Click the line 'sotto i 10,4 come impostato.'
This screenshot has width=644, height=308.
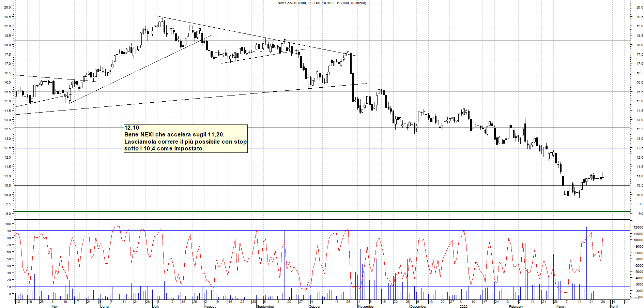(x=164, y=148)
